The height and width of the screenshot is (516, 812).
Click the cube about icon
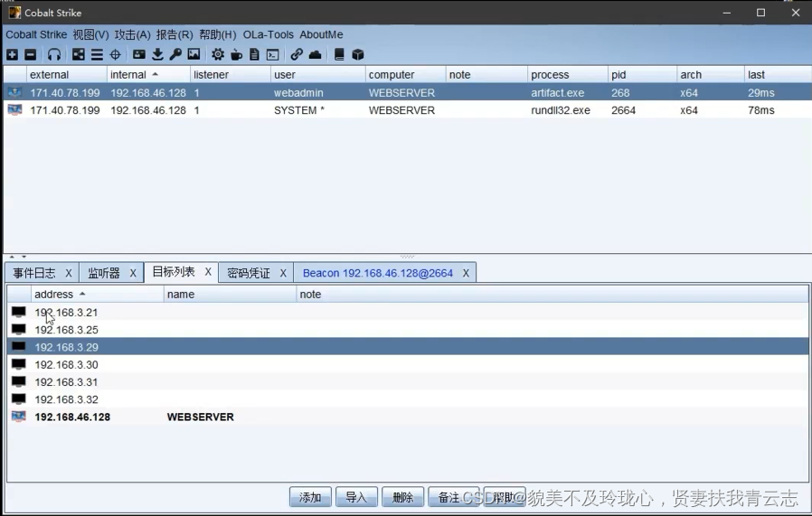tap(358, 54)
